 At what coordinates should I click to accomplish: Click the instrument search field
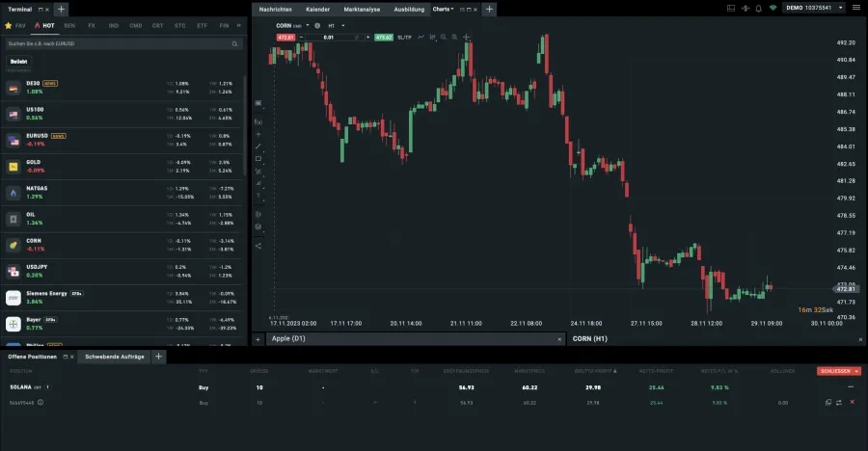pyautogui.click(x=122, y=43)
